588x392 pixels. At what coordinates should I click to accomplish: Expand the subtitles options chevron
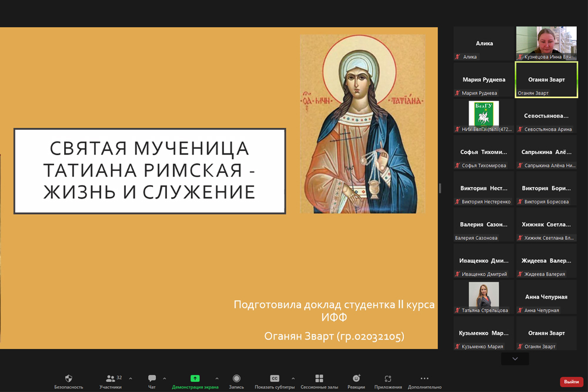[x=293, y=378]
